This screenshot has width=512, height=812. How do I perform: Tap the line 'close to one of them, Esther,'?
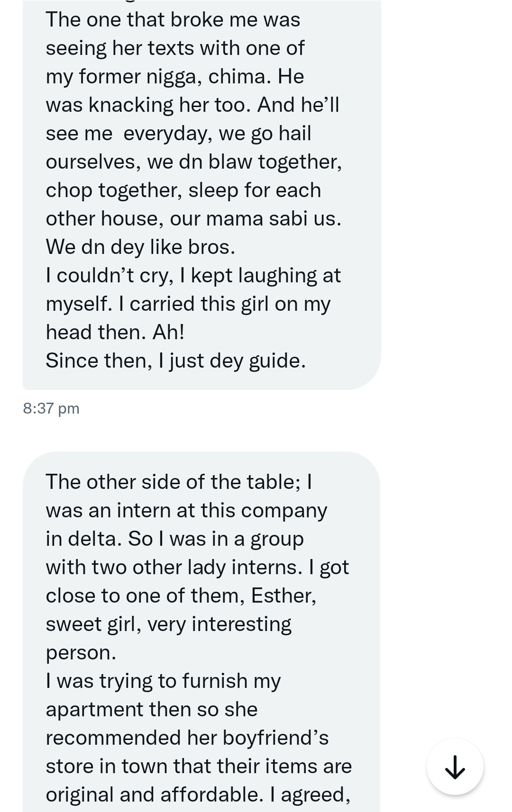coord(181,596)
